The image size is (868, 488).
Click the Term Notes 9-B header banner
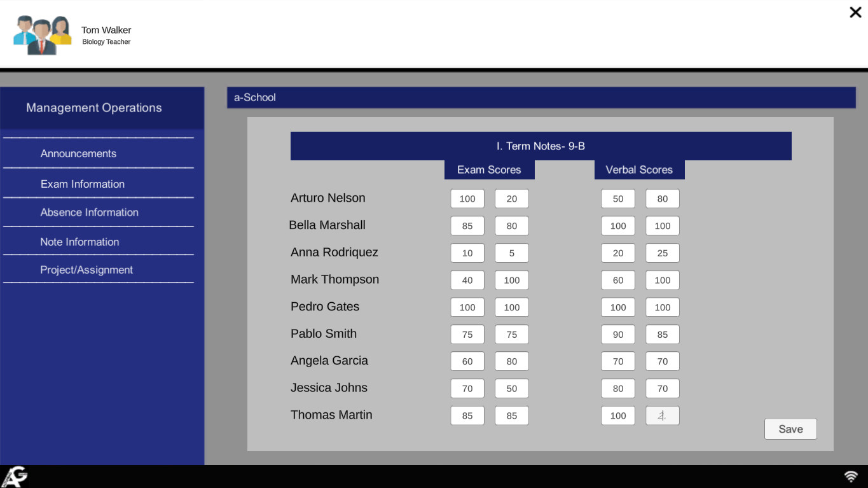pyautogui.click(x=541, y=146)
